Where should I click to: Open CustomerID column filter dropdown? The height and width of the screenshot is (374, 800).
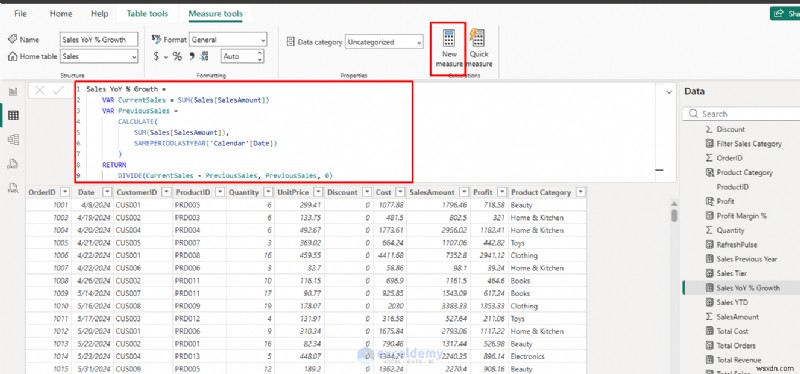coord(165,192)
